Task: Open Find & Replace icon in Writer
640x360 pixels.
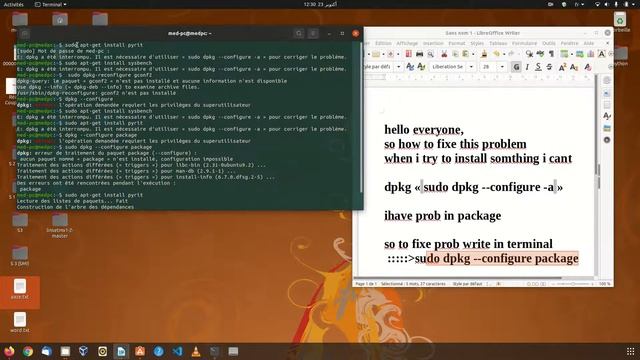Action: pos(529,54)
